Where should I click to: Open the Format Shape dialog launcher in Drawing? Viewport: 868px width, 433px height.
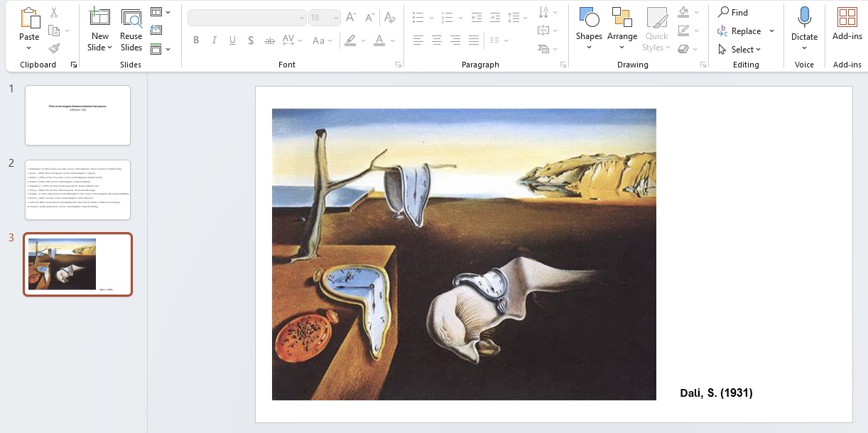(x=703, y=65)
